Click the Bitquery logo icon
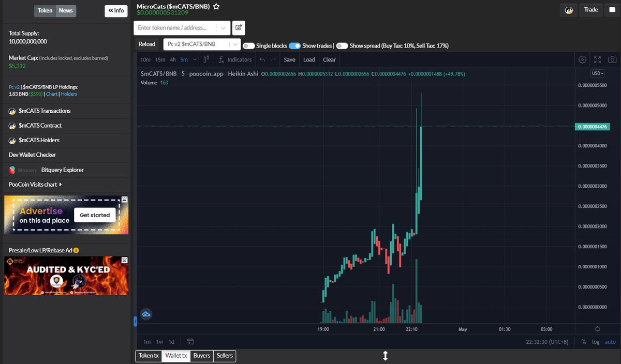Screen dimensions: 621x364 click(x=12, y=170)
